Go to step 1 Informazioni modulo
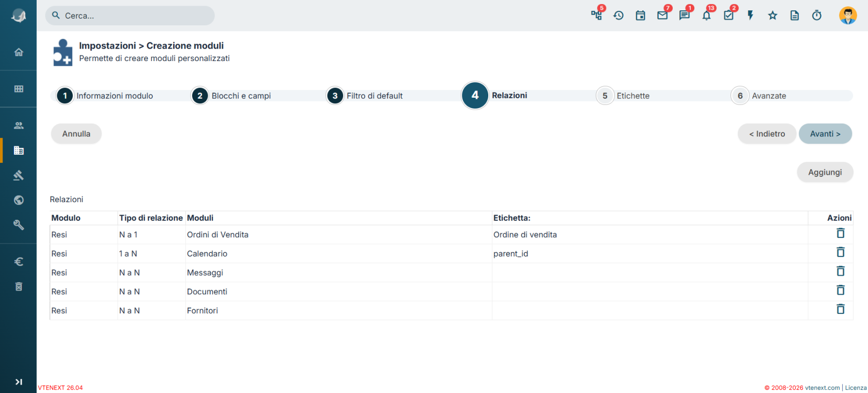Image resolution: width=868 pixels, height=393 pixels. pyautogui.click(x=105, y=96)
